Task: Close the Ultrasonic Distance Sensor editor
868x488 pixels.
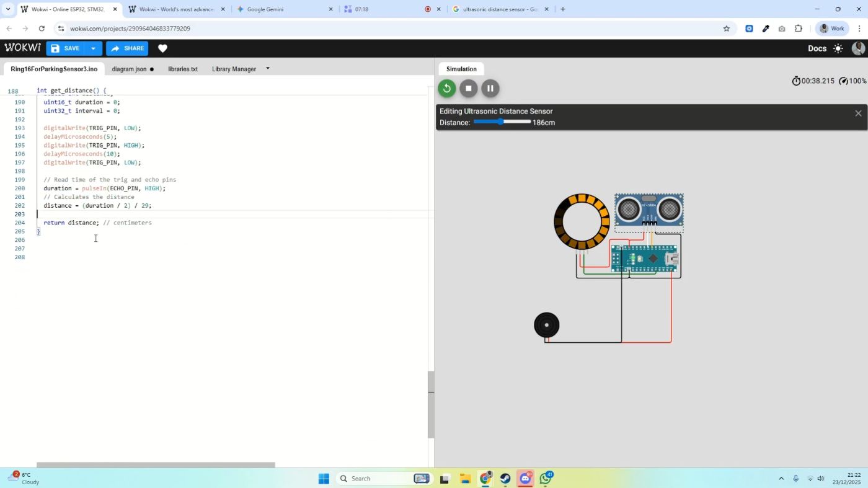Action: click(858, 113)
